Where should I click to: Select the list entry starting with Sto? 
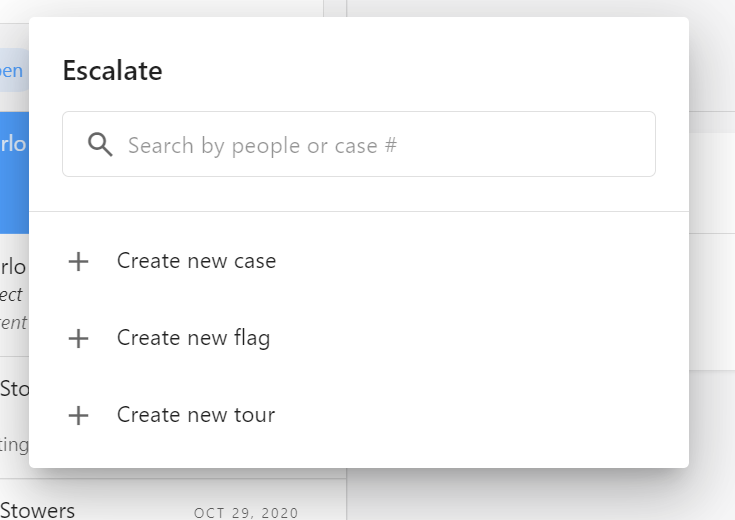point(14,417)
